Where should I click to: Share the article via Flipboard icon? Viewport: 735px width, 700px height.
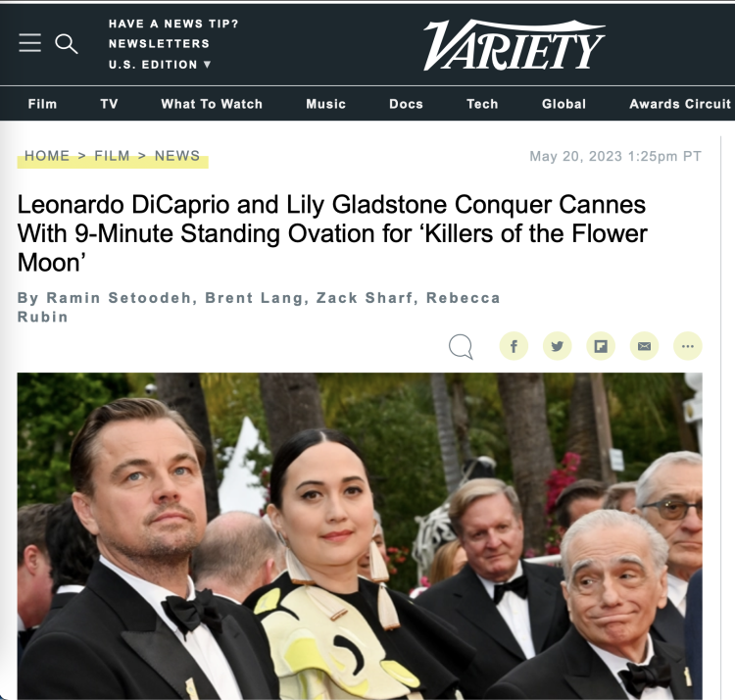[601, 346]
